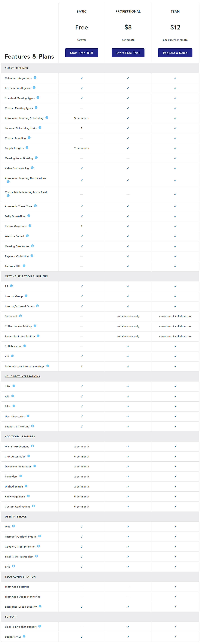Viewport: 201px width, 644px height.
Task: Open the Warm Introductions info tooltip
Action: 33,446
